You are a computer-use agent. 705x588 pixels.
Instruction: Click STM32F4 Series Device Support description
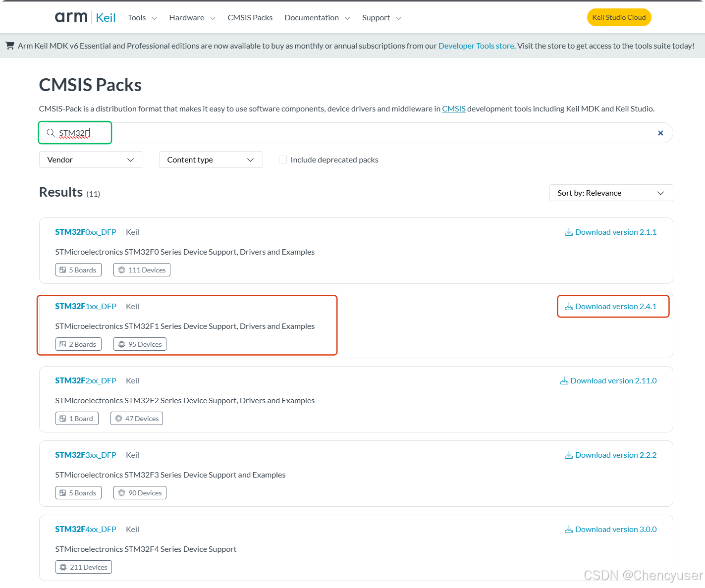(x=146, y=549)
